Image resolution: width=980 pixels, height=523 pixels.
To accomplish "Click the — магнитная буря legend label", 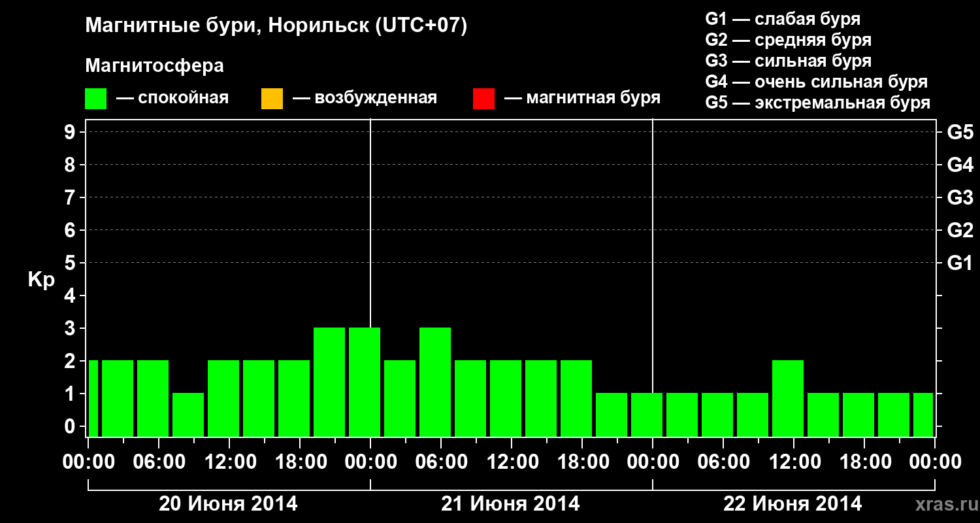I will (582, 98).
